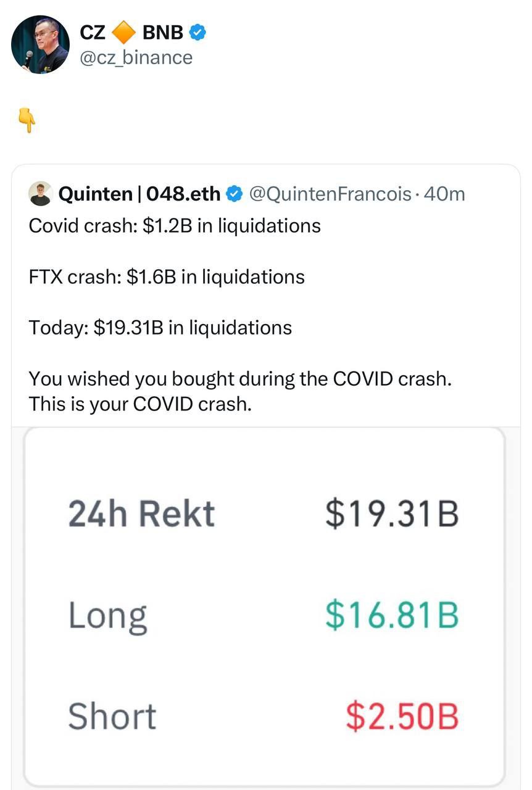Click the Today $19.31B liquidations line
532x790 pixels.
[160, 327]
